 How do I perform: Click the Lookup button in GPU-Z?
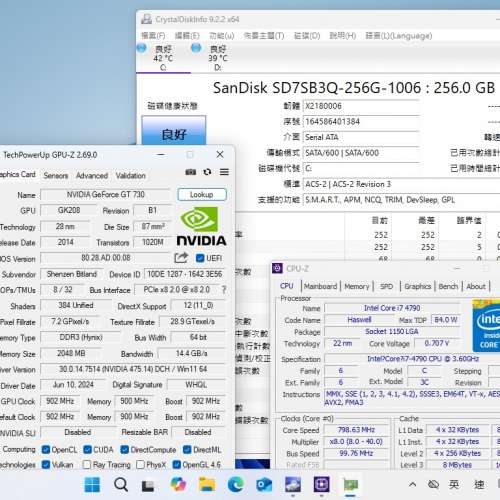tap(202, 194)
